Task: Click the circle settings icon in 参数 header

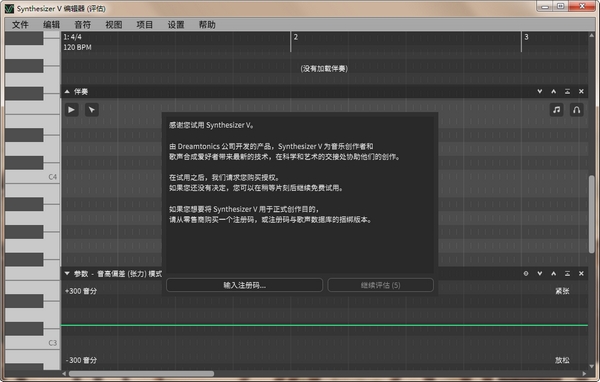Action: pyautogui.click(x=526, y=273)
